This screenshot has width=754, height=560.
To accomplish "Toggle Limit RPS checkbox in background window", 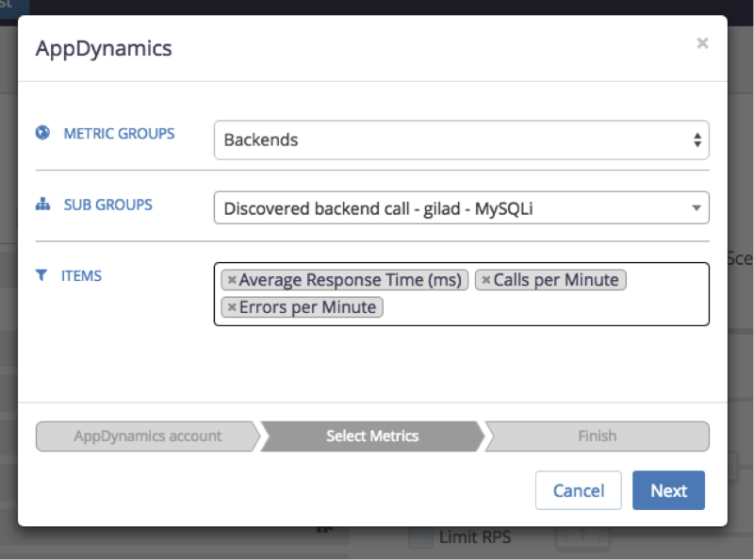I will 420,538.
